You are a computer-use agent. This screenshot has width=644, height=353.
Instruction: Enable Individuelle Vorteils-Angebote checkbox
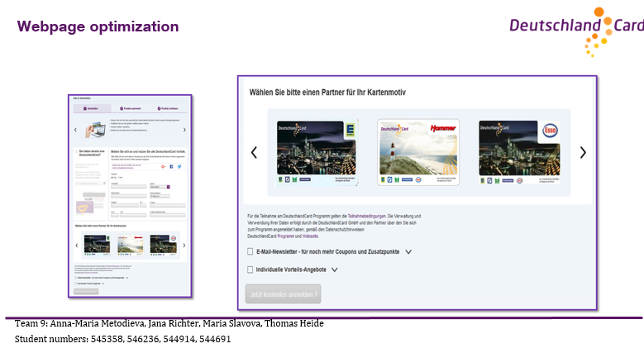250,270
